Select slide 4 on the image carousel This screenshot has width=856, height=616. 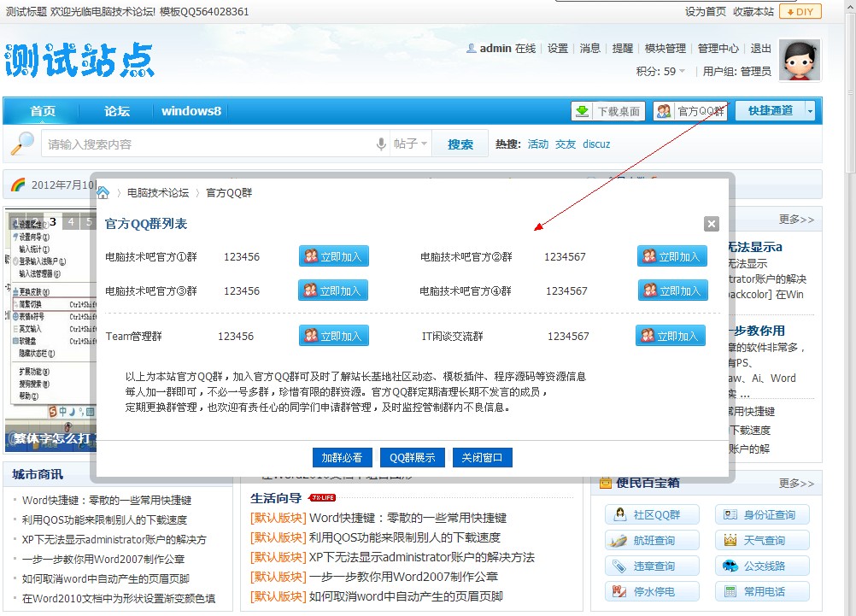pyautogui.click(x=71, y=222)
